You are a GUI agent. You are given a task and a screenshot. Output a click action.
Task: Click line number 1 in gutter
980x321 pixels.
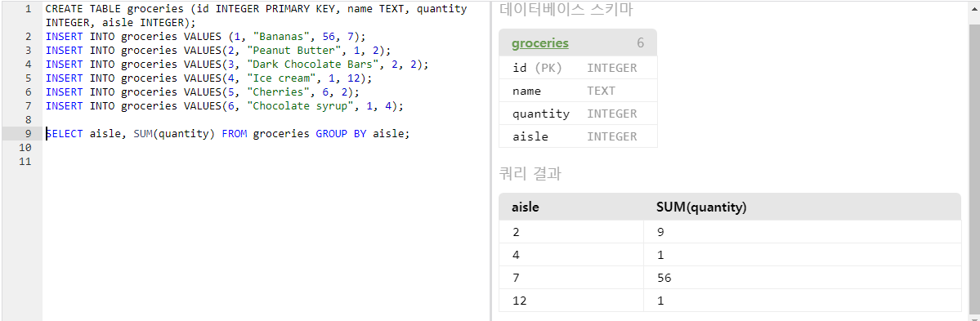29,9
